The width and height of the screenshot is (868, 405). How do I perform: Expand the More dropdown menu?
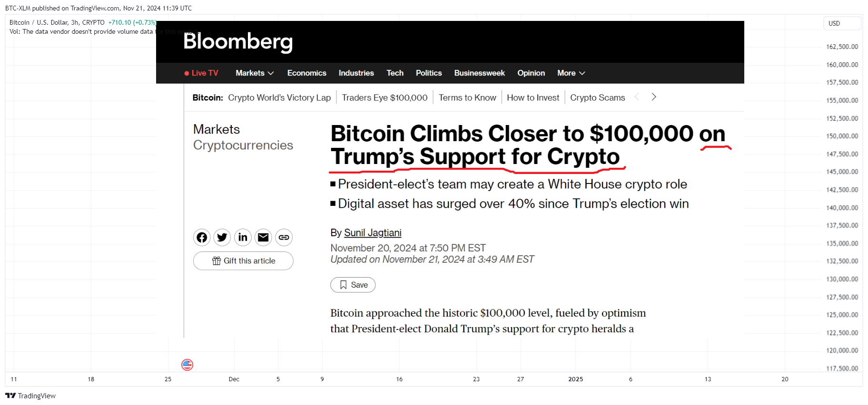571,73
